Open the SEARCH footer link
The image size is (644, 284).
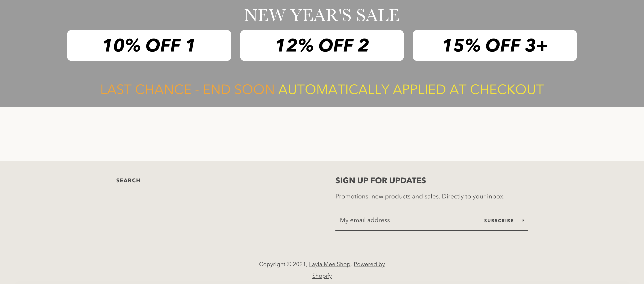click(x=128, y=180)
